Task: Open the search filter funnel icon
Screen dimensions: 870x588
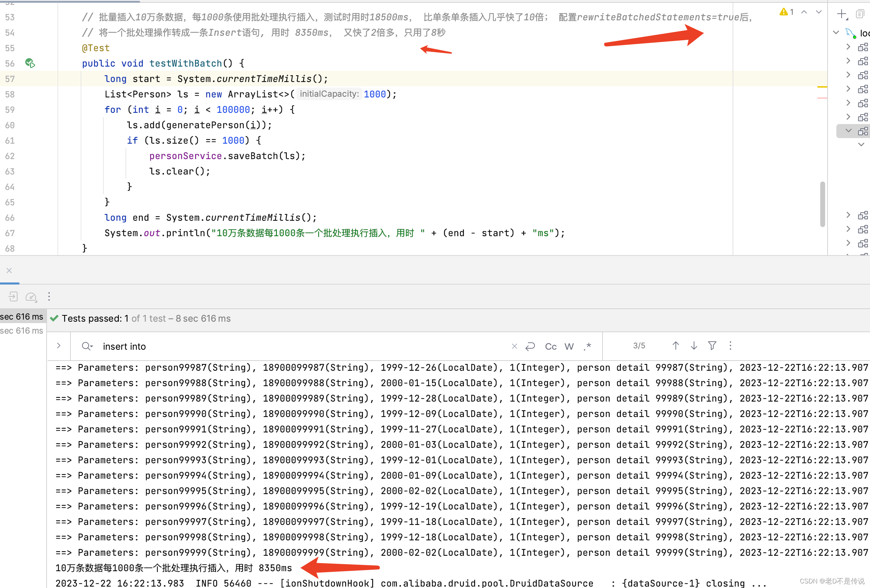Action: click(x=712, y=346)
